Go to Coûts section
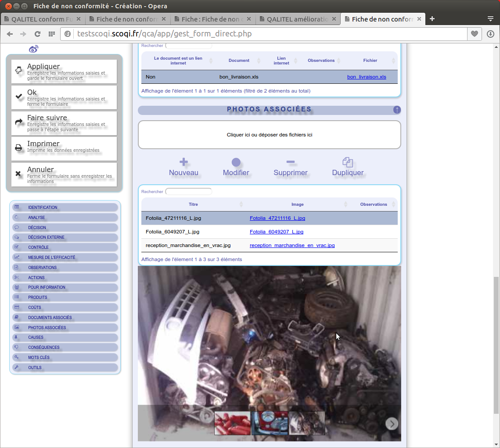 tap(65, 308)
